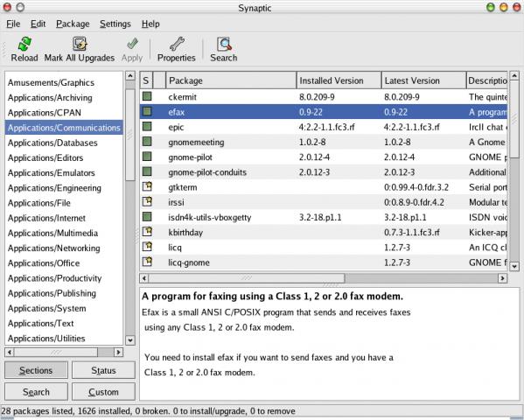
Task: Select the Applications/Productivity section
Action: [x=64, y=278]
